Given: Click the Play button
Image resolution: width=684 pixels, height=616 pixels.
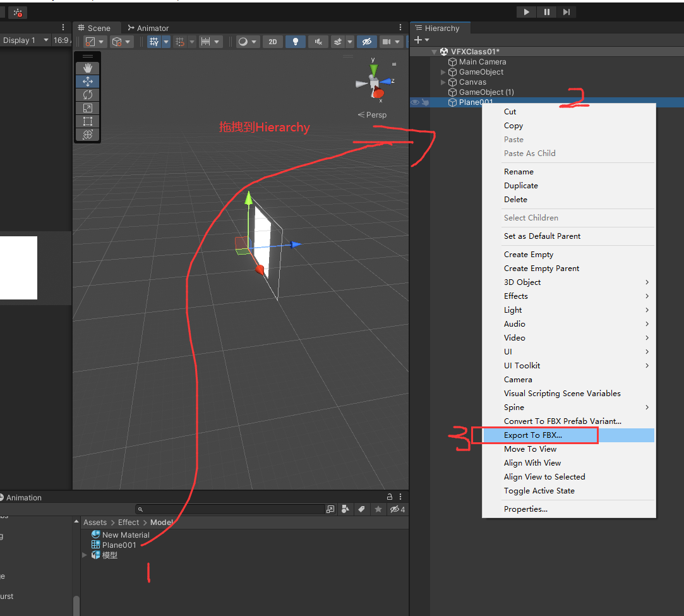Looking at the screenshot, I should coord(527,12).
